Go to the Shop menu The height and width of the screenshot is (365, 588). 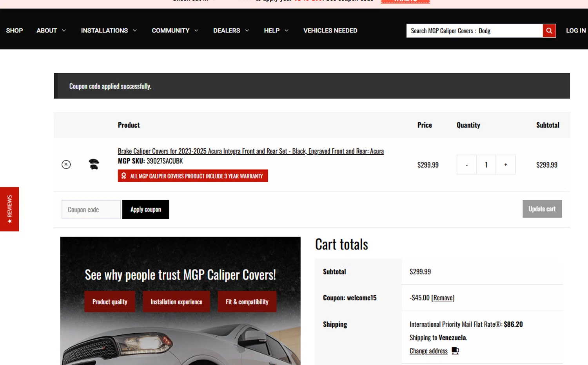[x=15, y=31]
